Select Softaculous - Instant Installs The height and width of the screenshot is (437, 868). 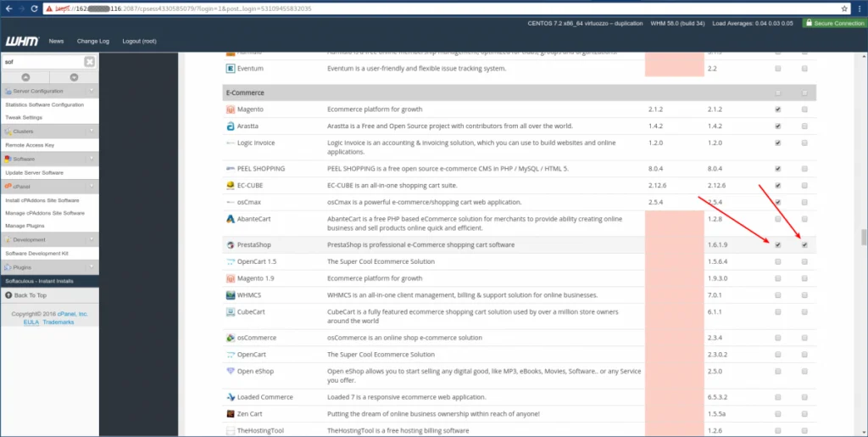[50, 282]
